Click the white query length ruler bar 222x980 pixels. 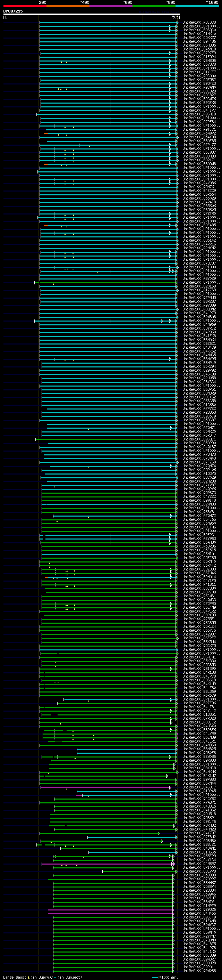pyautogui.click(x=92, y=14)
